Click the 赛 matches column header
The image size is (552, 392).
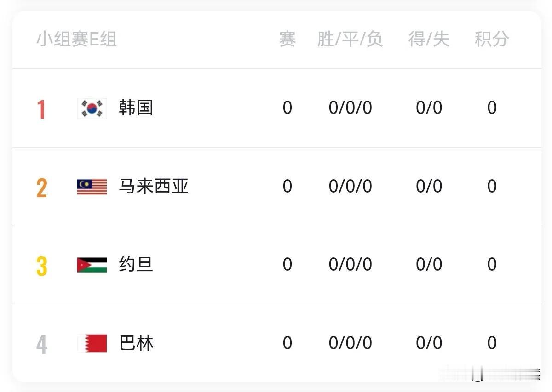287,39
